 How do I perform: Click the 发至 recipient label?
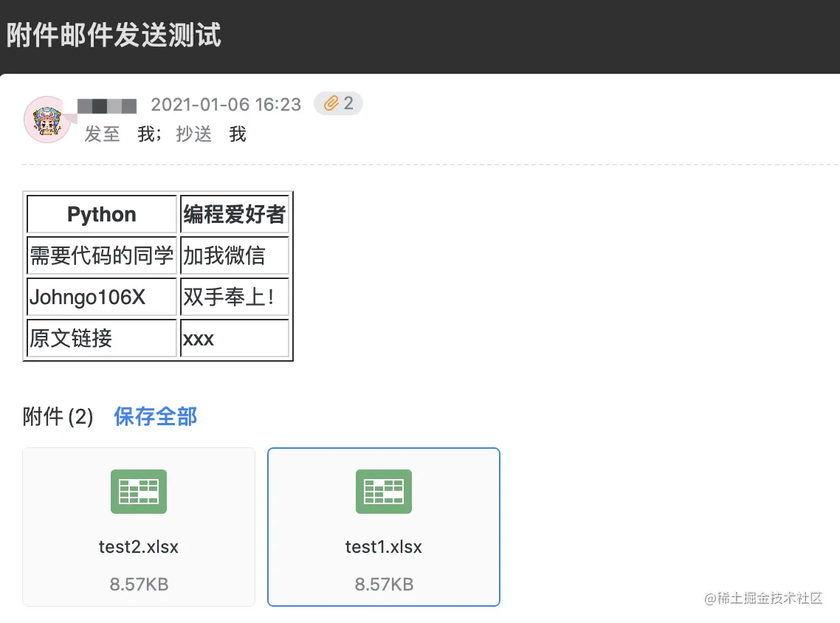click(x=102, y=134)
